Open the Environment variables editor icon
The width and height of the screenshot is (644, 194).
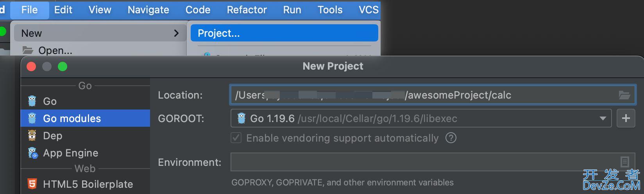tap(624, 162)
